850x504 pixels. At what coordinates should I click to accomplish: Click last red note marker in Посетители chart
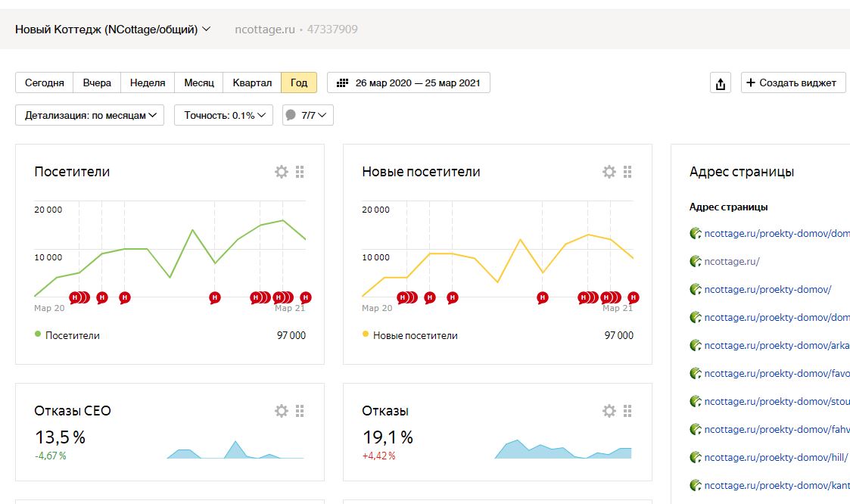(x=306, y=297)
